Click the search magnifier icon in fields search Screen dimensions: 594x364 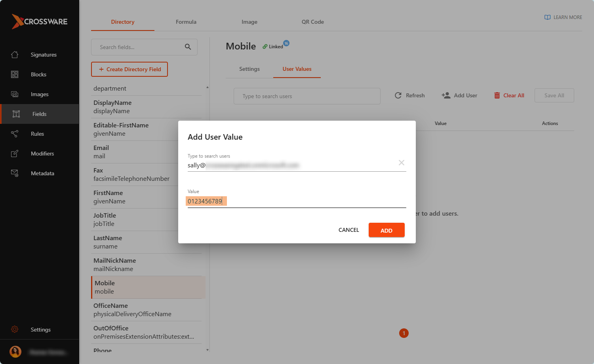(x=188, y=47)
